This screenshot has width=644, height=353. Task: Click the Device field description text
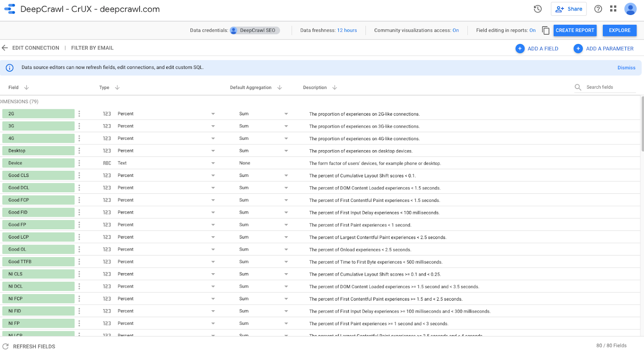375,163
